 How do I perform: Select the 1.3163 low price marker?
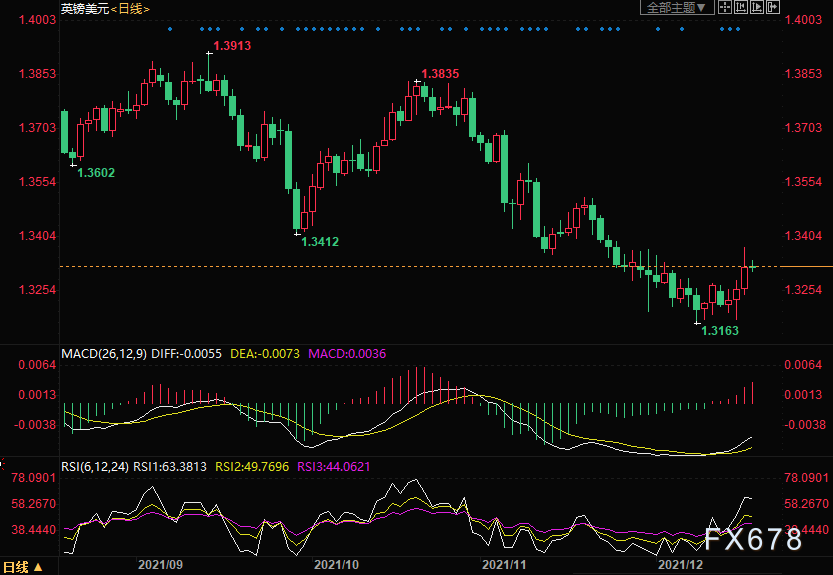[719, 330]
